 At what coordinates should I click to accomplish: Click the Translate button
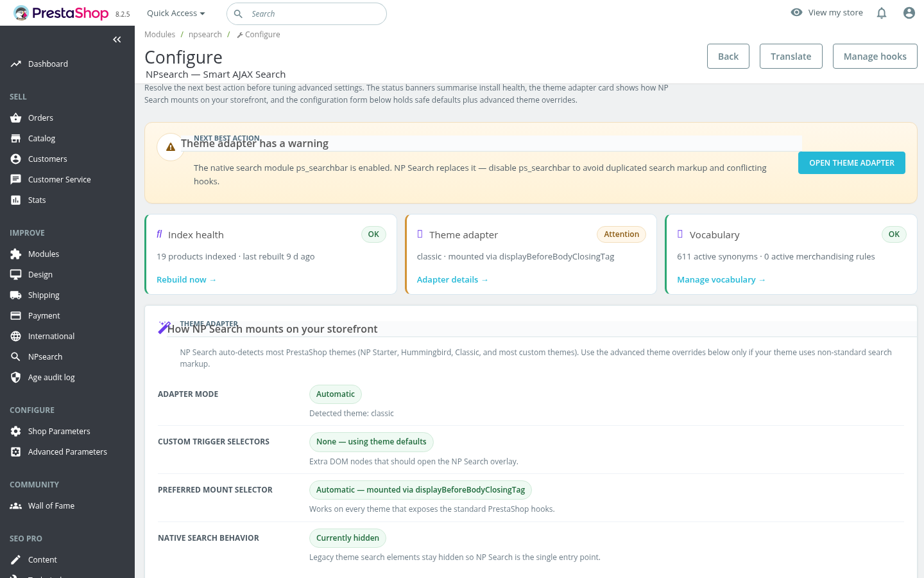click(x=791, y=56)
